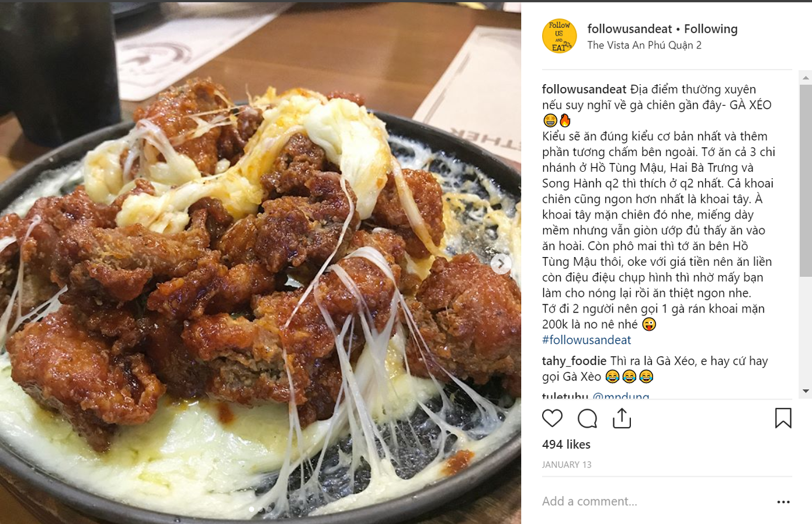812x524 pixels.
Task: Click the followusandeat username in the header
Action: pyautogui.click(x=630, y=29)
